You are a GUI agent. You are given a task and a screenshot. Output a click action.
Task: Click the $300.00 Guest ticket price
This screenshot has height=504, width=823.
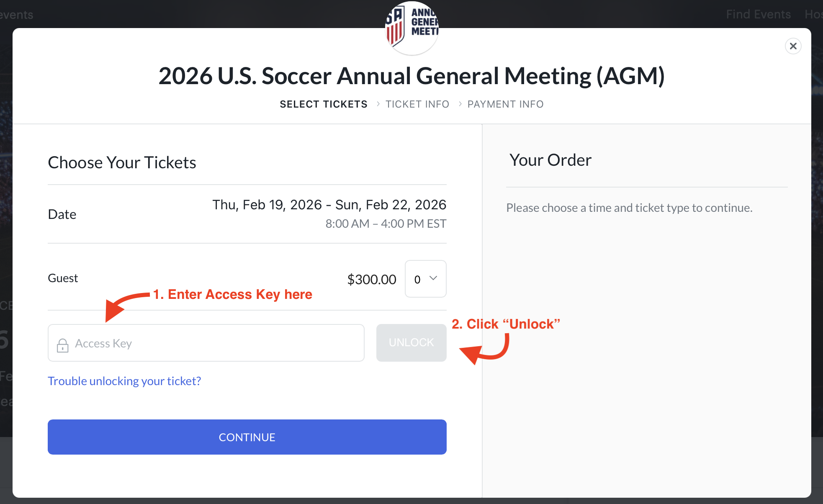pyautogui.click(x=372, y=279)
